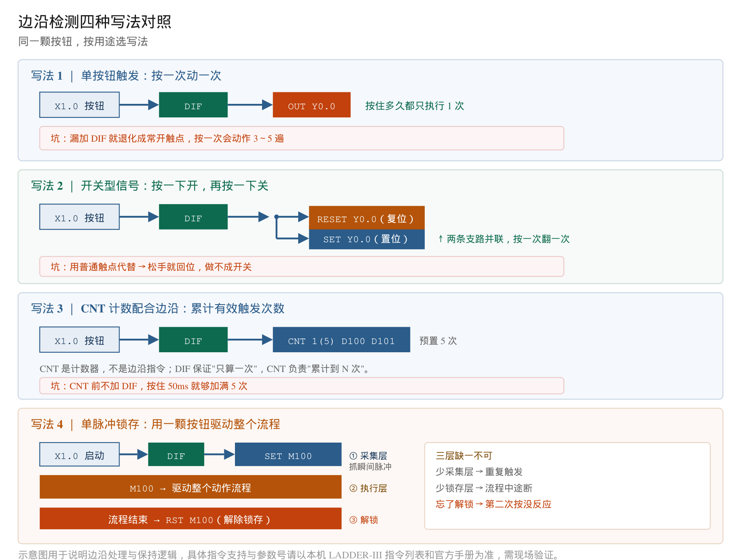
Task: Click the label 预置 5 次
Action: coord(438,341)
